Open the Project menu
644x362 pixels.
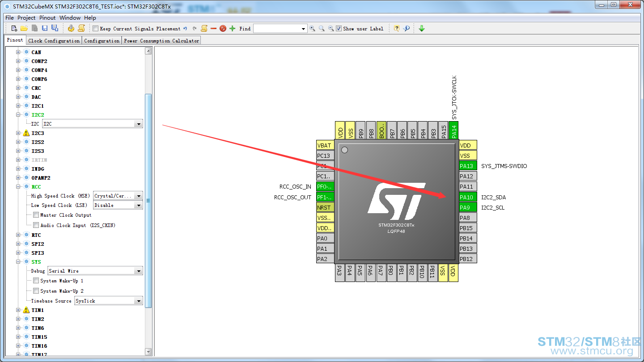[26, 18]
